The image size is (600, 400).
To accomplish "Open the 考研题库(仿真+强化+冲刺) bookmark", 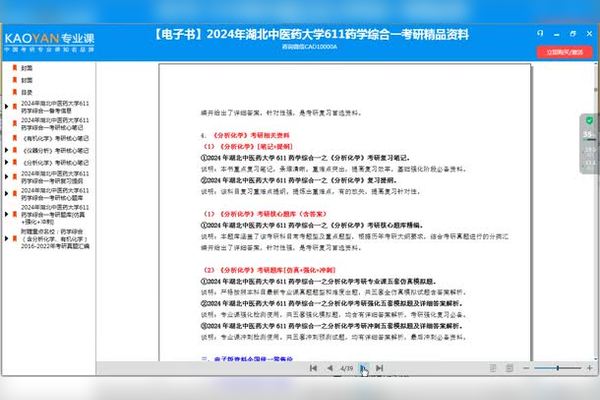I will click(x=55, y=214).
